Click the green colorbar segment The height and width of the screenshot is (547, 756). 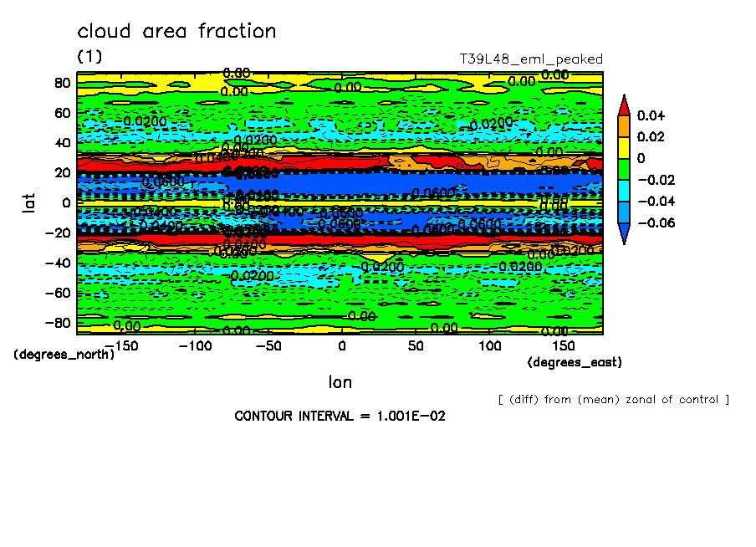tap(624, 169)
